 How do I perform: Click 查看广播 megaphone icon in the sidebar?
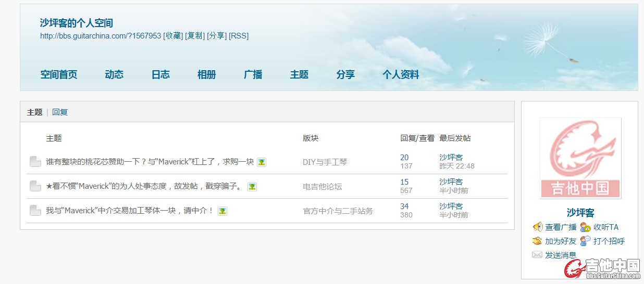538,227
